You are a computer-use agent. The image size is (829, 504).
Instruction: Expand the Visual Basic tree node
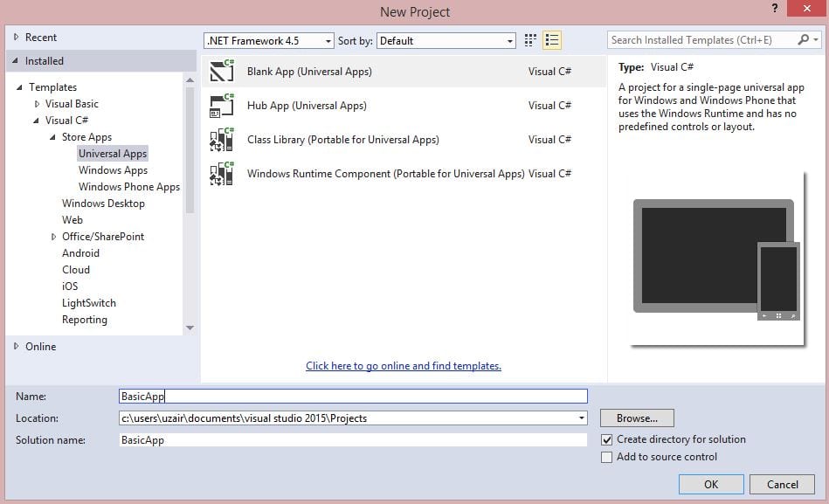click(x=37, y=104)
